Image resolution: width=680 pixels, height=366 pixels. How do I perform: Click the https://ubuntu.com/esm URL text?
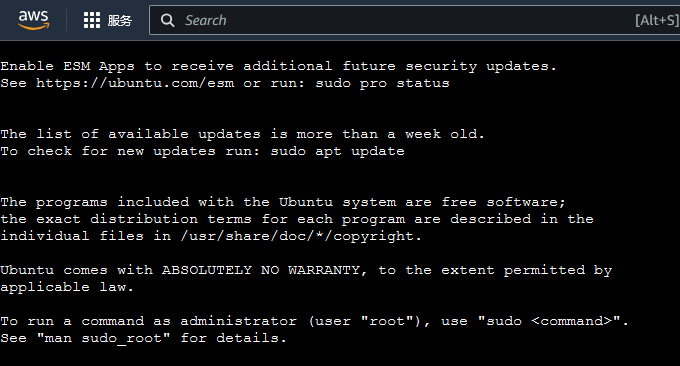click(x=135, y=83)
